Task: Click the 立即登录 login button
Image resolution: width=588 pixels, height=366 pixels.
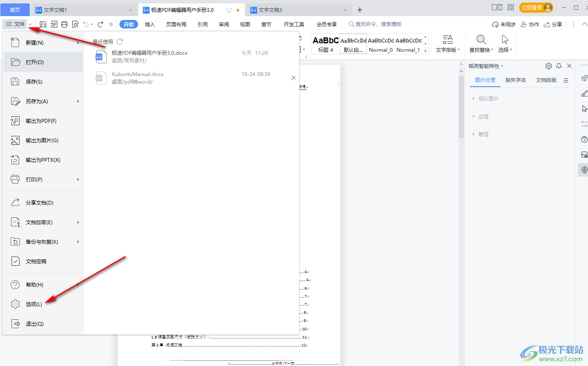Action: pos(536,7)
